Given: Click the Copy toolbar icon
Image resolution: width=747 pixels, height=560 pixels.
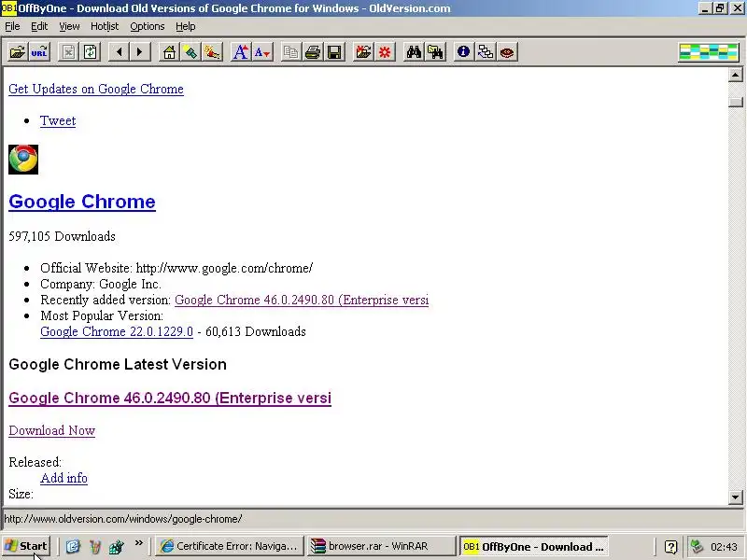Looking at the screenshot, I should 291,52.
